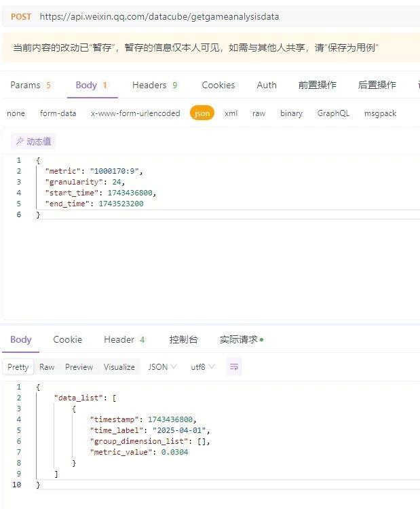Click the "data_list" key in response
Viewport: 420px width, 509px height.
[x=78, y=398]
